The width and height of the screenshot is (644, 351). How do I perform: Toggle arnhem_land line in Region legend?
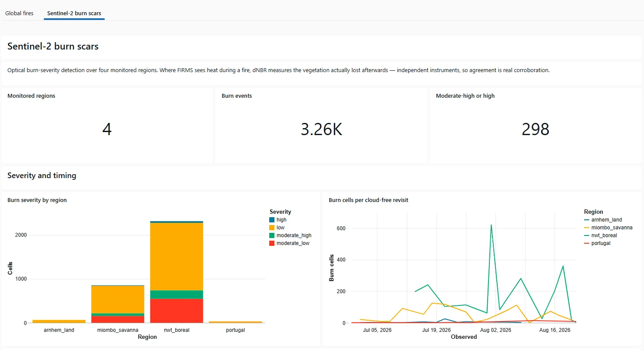[x=603, y=220]
